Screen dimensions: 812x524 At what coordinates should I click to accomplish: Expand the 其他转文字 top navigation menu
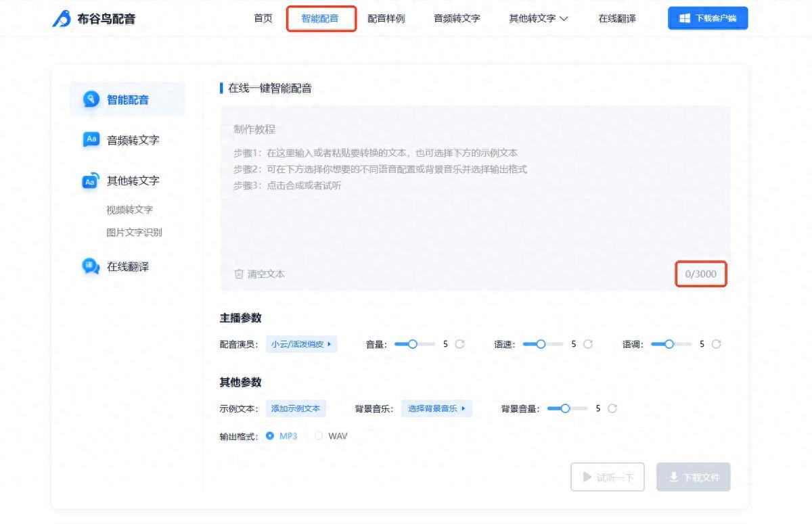click(538, 18)
